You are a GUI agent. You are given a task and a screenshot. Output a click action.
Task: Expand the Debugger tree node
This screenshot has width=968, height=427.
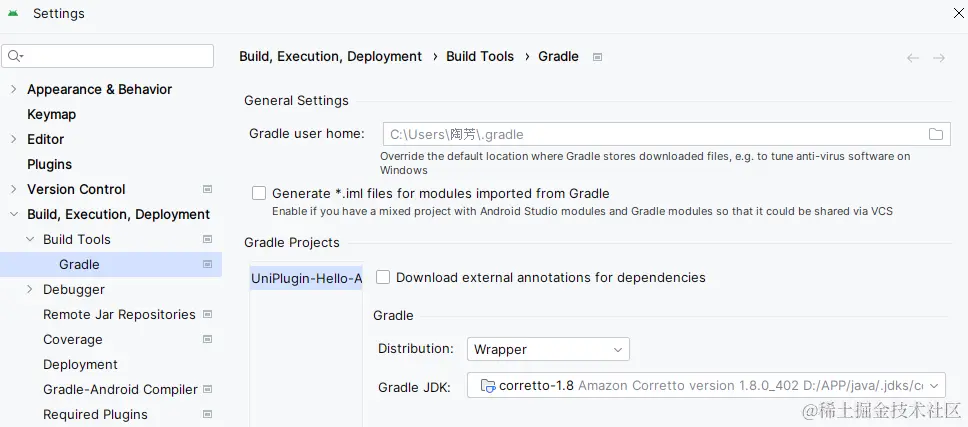point(30,289)
